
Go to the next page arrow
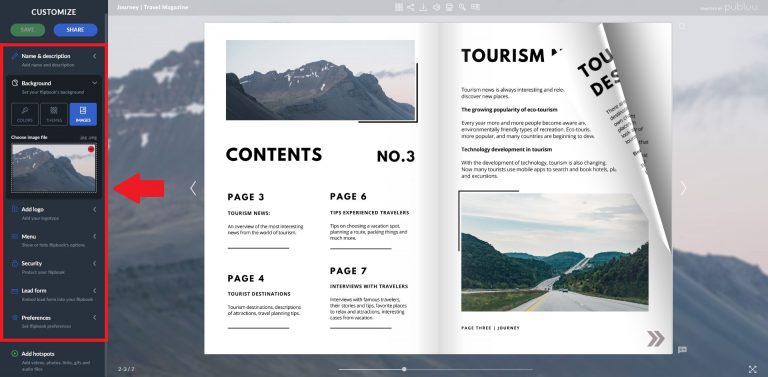(x=683, y=188)
